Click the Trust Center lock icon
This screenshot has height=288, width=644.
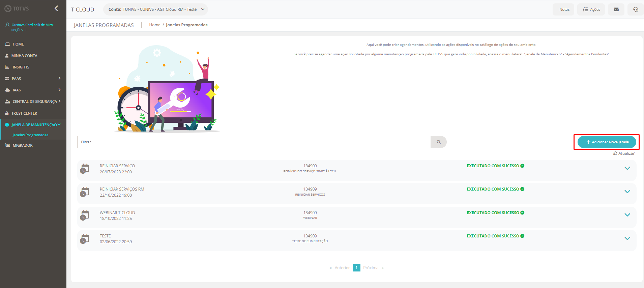pyautogui.click(x=7, y=113)
